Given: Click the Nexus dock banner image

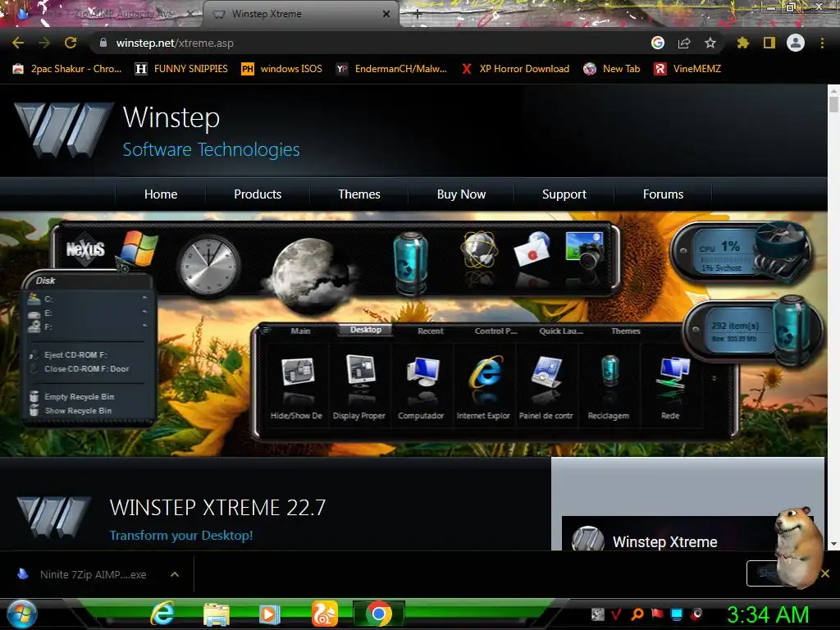Looking at the screenshot, I should [413, 334].
